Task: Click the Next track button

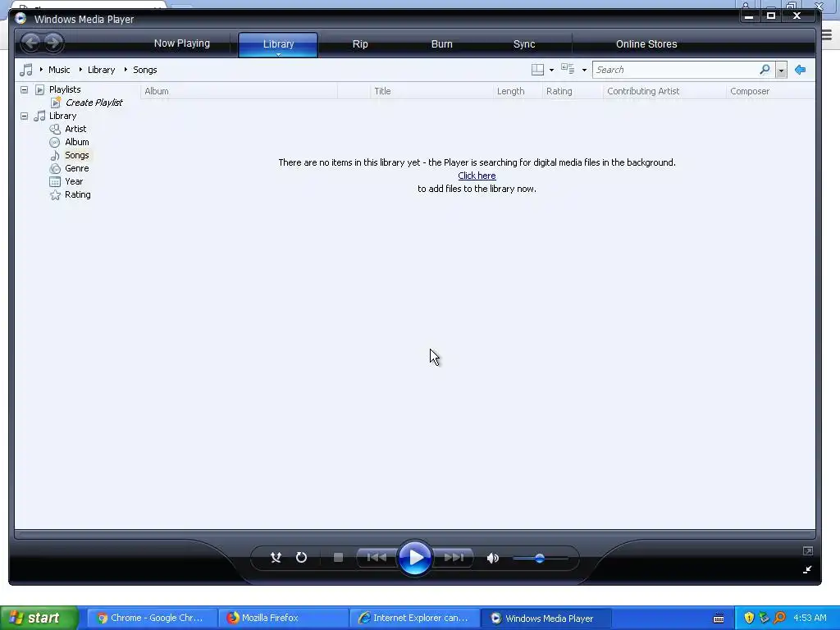Action: pyautogui.click(x=453, y=558)
